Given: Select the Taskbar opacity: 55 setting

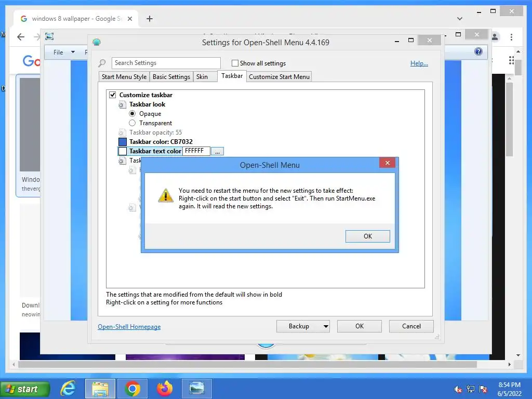Looking at the screenshot, I should pos(155,132).
